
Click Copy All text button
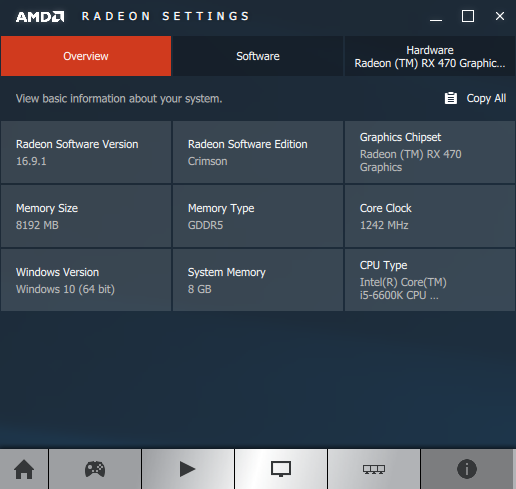click(x=486, y=98)
